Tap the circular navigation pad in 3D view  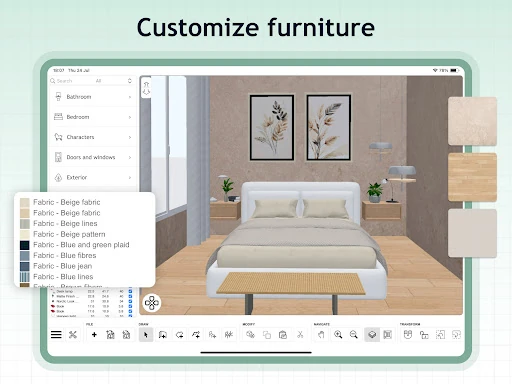(152, 303)
